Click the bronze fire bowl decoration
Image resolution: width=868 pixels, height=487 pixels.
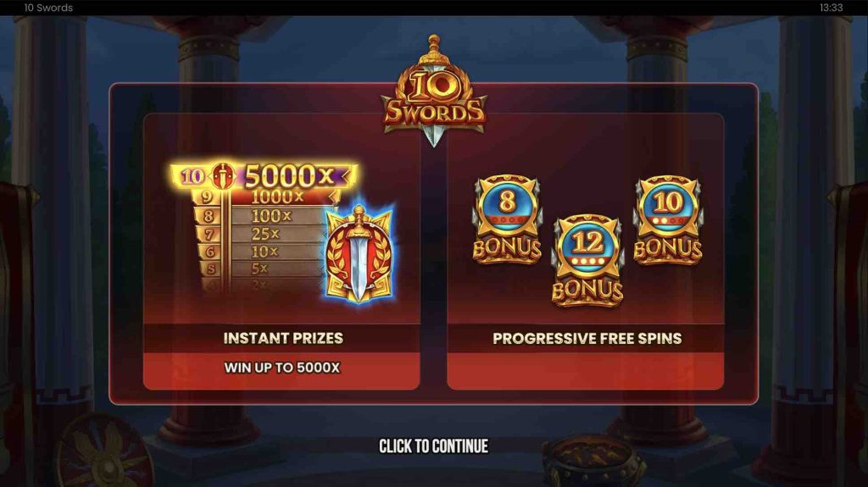[x=593, y=461]
